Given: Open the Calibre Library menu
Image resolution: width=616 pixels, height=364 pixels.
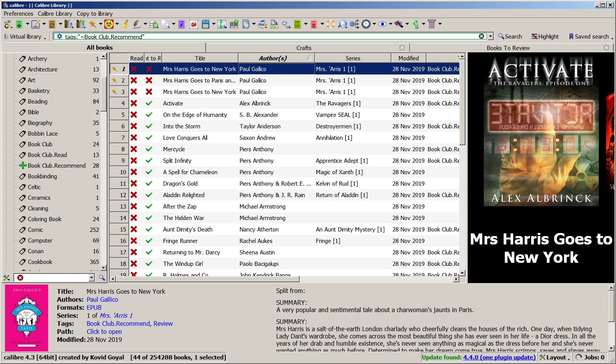Looking at the screenshot, I should pyautogui.click(x=55, y=14).
